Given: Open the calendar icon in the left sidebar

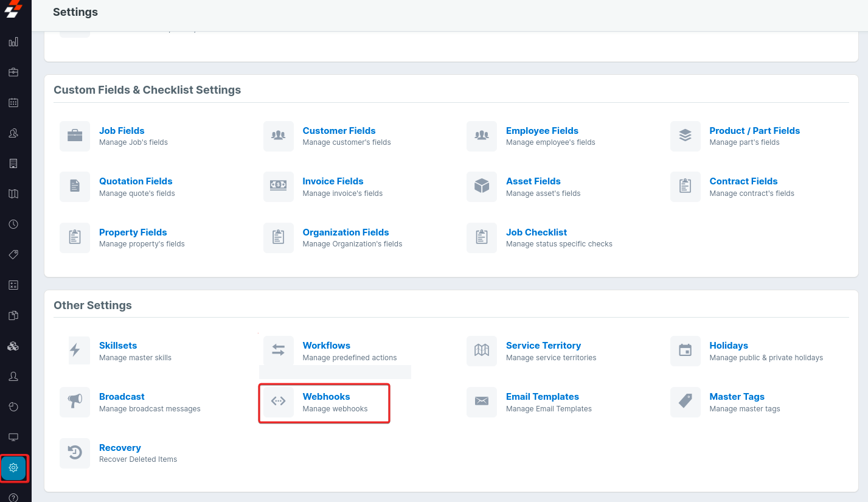Looking at the screenshot, I should point(13,103).
